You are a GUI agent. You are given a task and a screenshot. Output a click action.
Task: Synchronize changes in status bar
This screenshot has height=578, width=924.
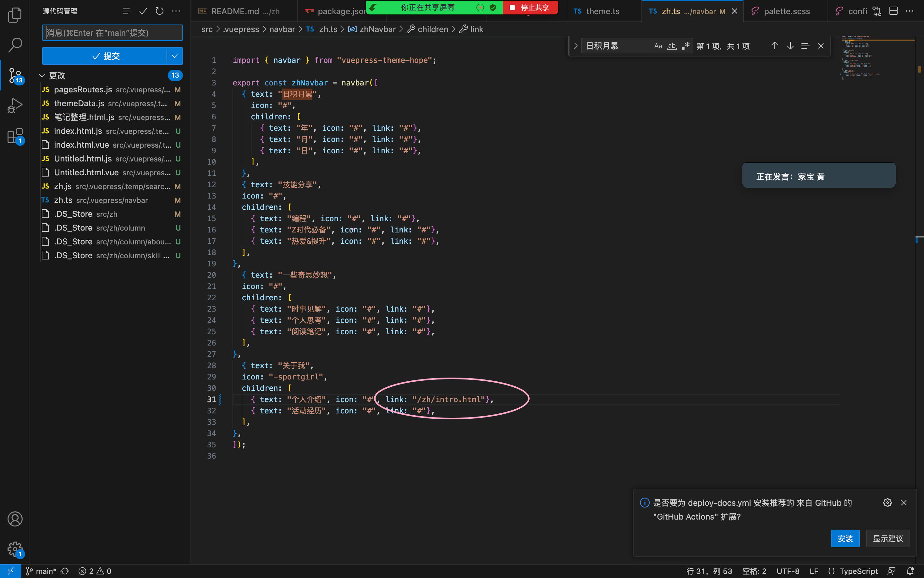pos(65,571)
